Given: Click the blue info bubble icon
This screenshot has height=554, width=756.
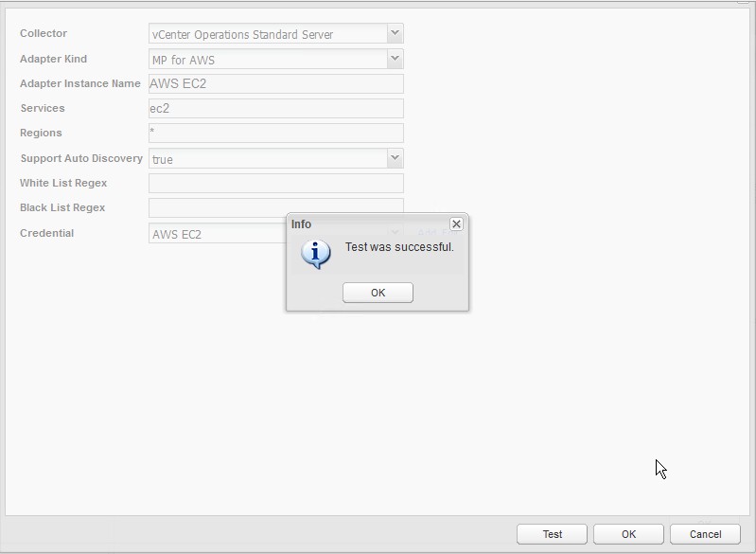Looking at the screenshot, I should point(315,253).
